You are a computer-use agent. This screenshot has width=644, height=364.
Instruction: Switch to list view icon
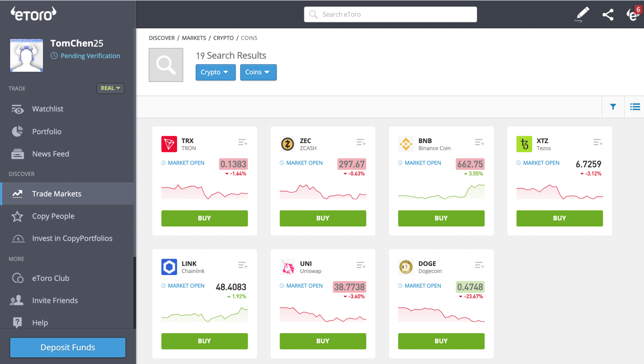coord(635,107)
